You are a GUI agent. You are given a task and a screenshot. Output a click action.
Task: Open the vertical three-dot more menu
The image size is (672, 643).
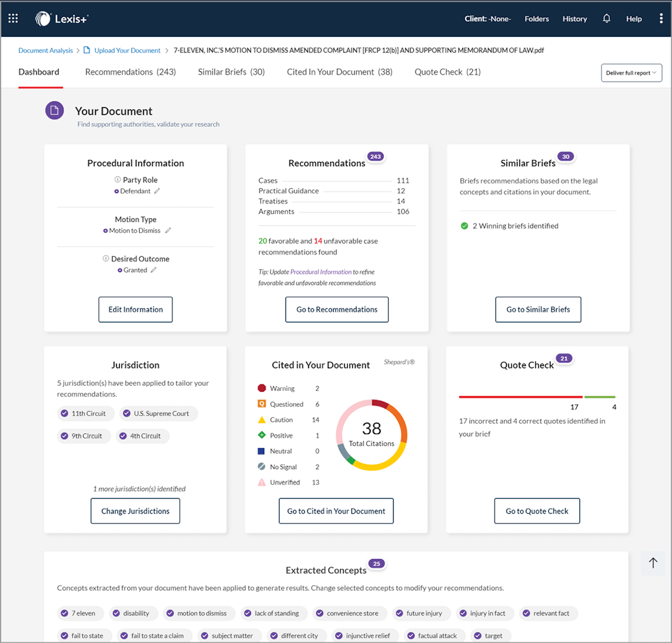pos(661,18)
